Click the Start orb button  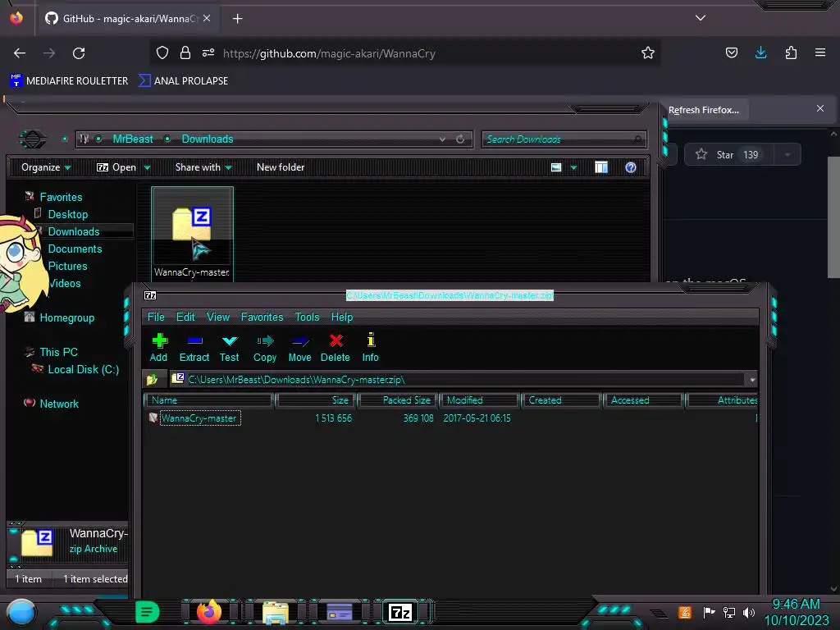tap(21, 612)
